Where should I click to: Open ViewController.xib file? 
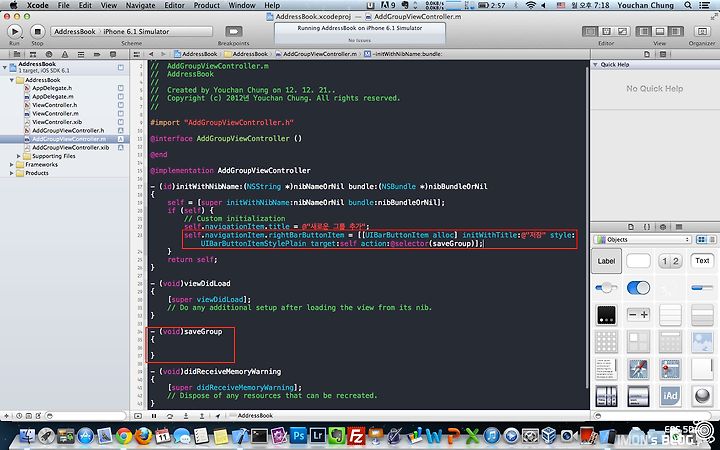(x=56, y=122)
